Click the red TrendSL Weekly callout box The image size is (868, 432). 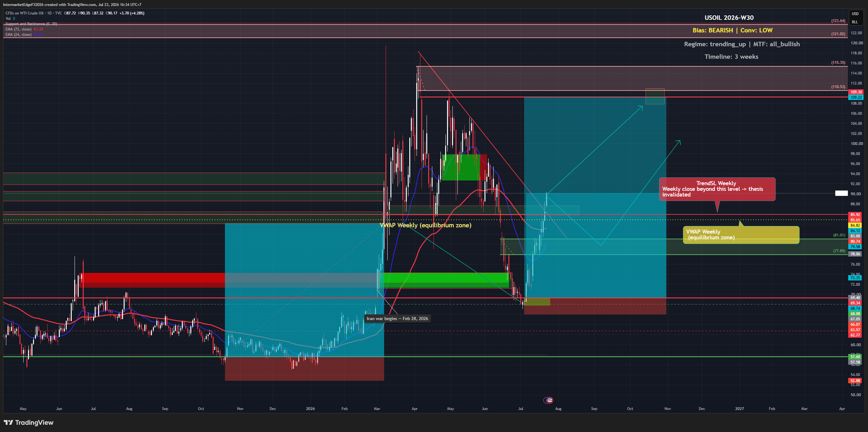pos(717,189)
